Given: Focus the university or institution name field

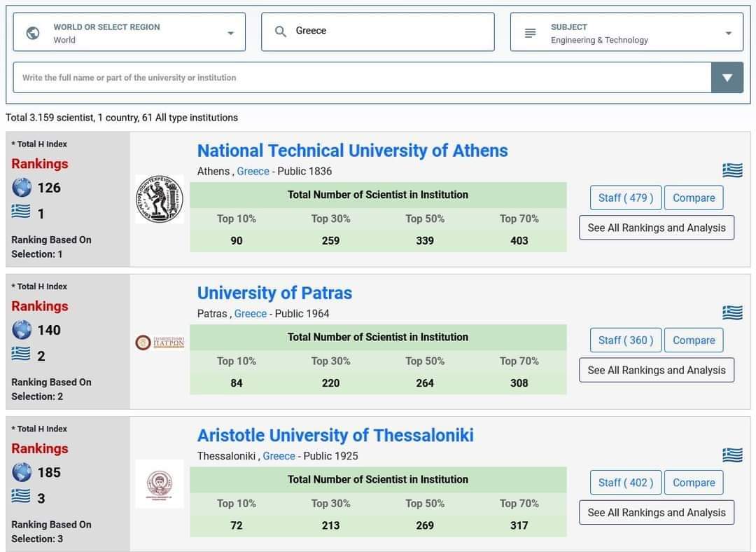Looking at the screenshot, I should 362,77.
